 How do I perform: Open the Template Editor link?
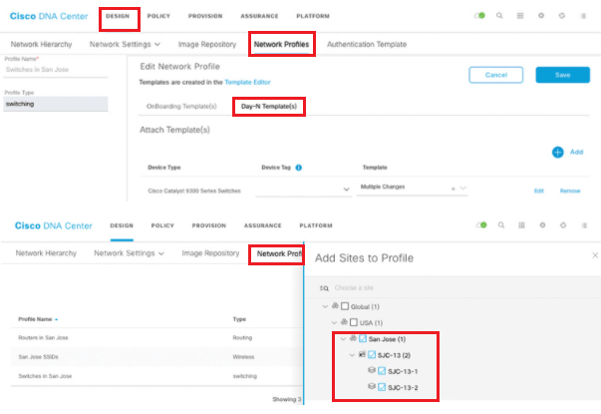[x=248, y=82]
